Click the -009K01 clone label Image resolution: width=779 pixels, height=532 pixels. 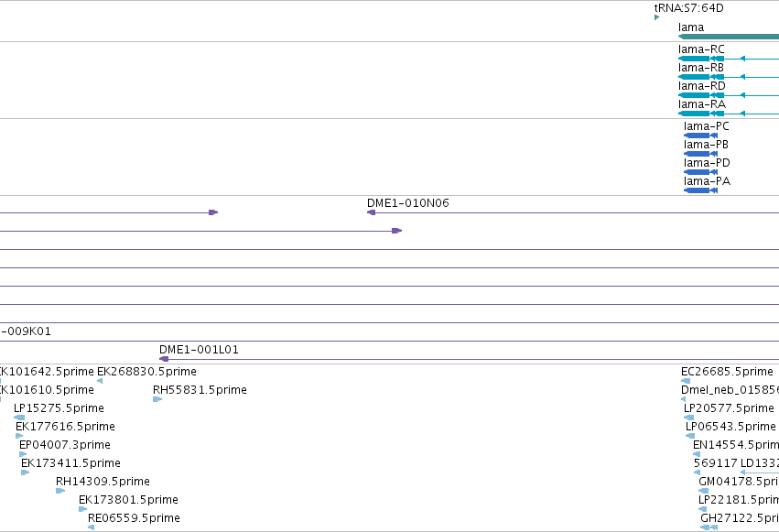click(26, 331)
